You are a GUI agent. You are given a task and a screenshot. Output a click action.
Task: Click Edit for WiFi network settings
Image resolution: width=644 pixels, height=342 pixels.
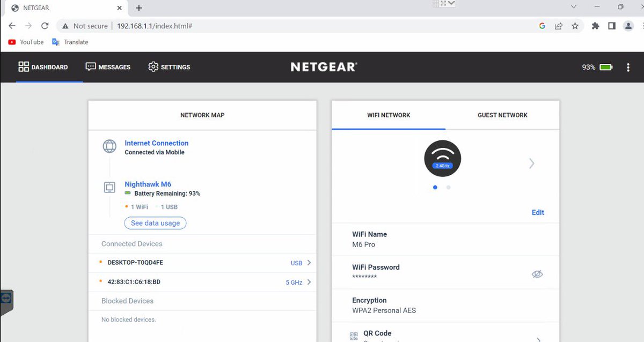(x=538, y=212)
